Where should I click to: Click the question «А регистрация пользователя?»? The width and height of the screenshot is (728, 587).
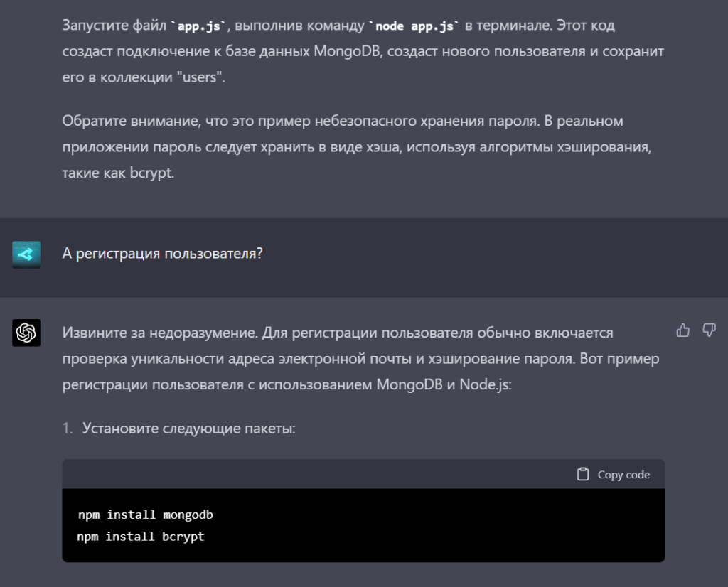[161, 252]
